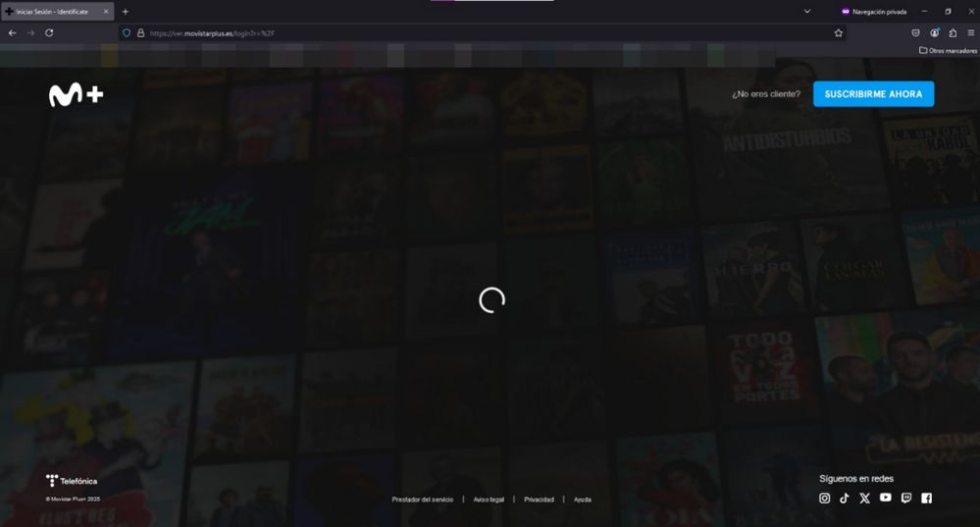Image resolution: width=980 pixels, height=527 pixels.
Task: Open the TikTok social link
Action: coord(845,499)
